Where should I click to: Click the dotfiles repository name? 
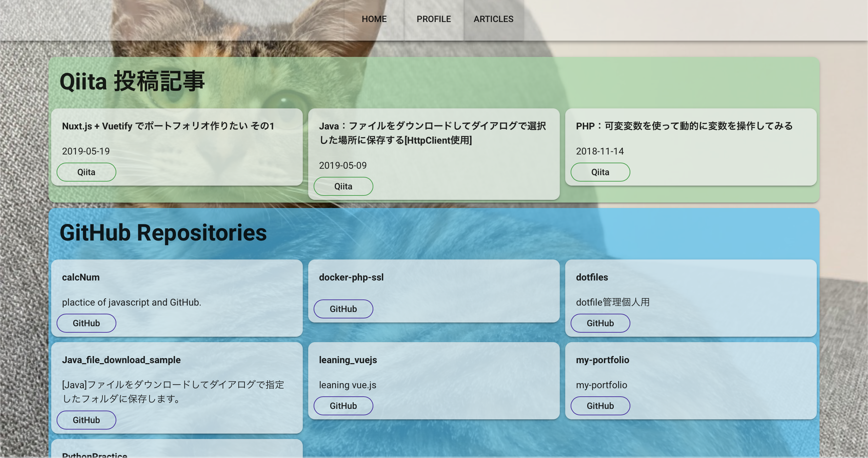click(592, 277)
